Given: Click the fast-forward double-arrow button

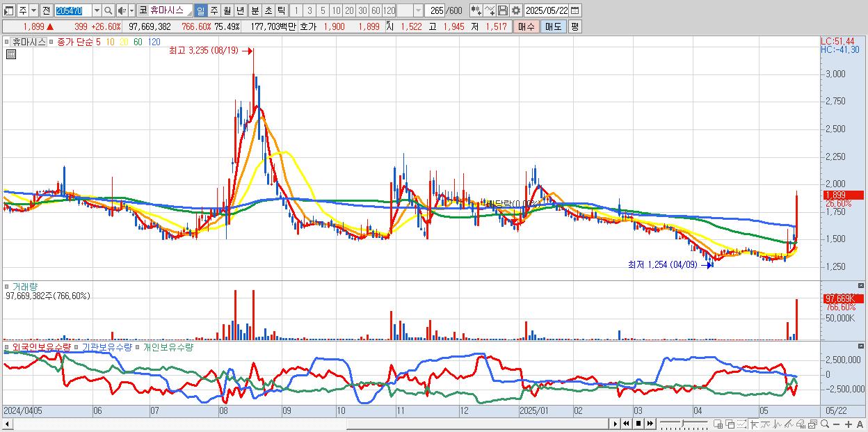Looking at the screenshot, I should click(650, 424).
